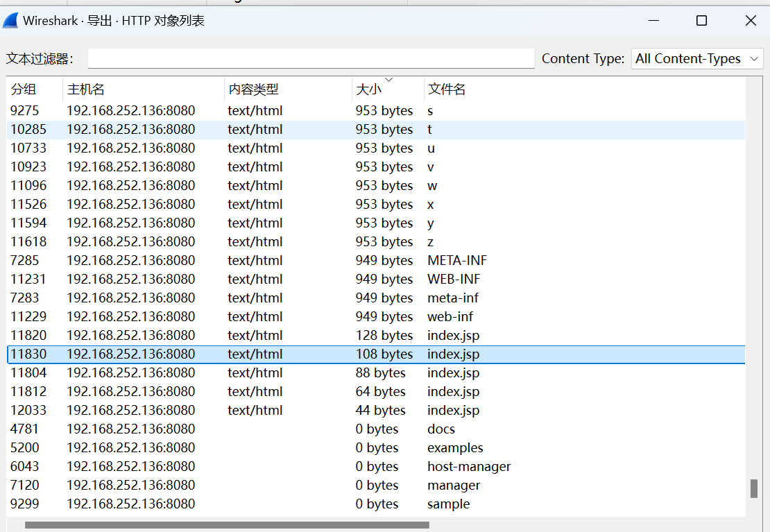
Task: Select the 44 bytes index.jsp entry
Action: (453, 411)
